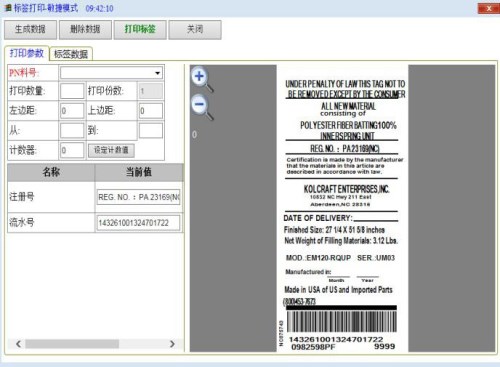Edit the 流水号 value field
Screen dimensions: 500x367
(139, 223)
